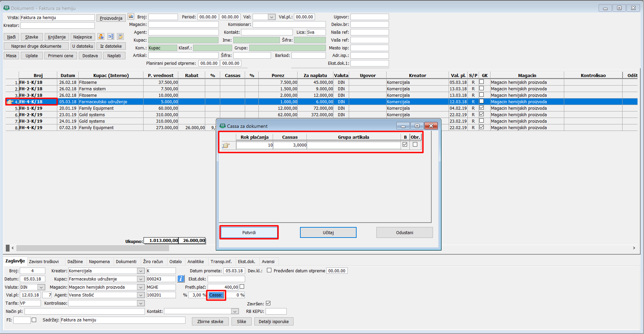The image size is (644, 334).
Task: Toggle the B checkbox in Cassa dialog
Action: tap(405, 145)
